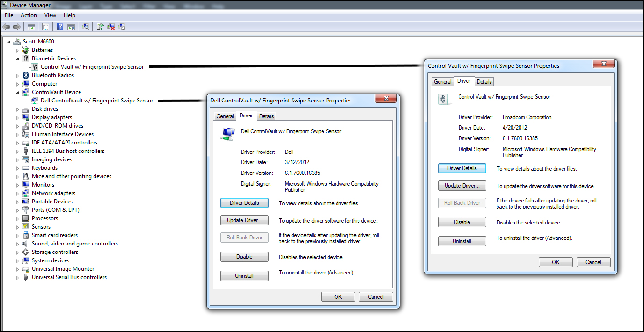The height and width of the screenshot is (332, 644).
Task: Open General tab in Broadcom Control Vault Properties
Action: pyautogui.click(x=443, y=82)
